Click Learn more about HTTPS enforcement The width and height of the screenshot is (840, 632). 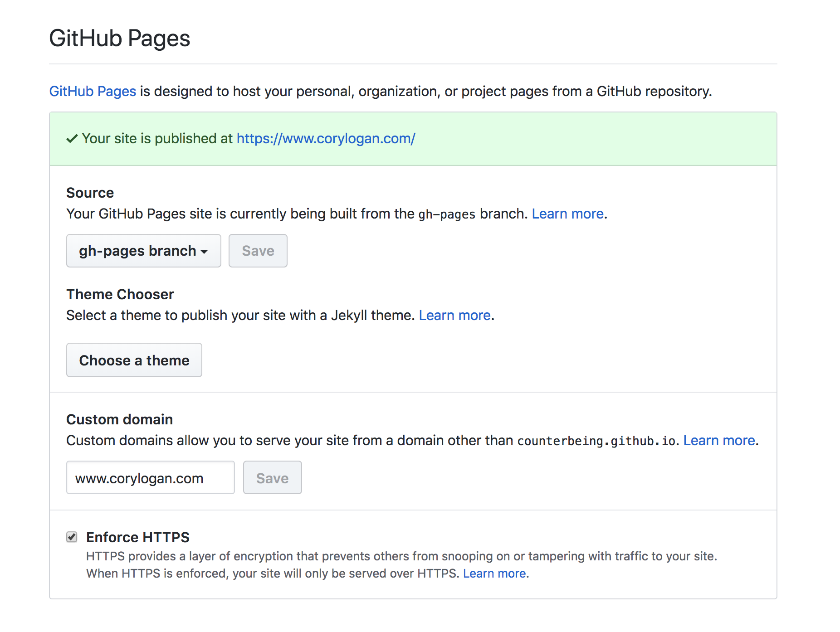point(494,574)
